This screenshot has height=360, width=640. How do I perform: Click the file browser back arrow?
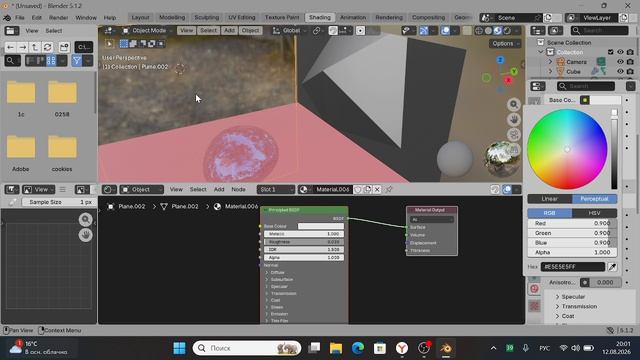[11, 47]
